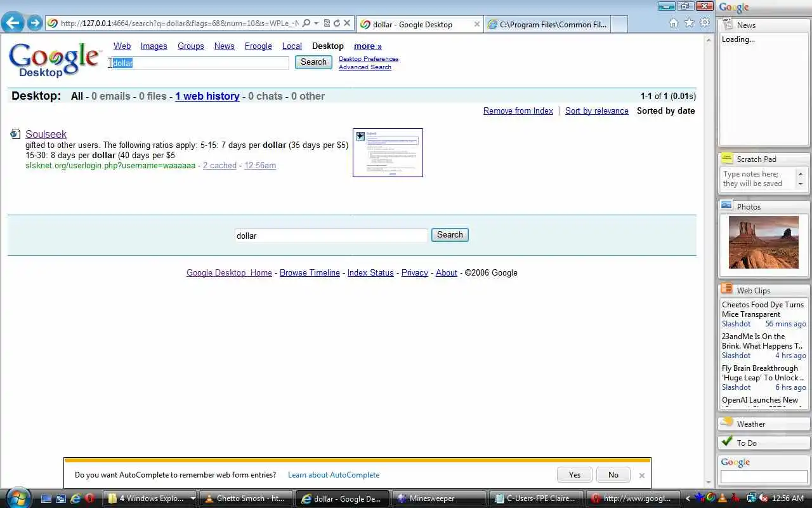The height and width of the screenshot is (508, 812).
Task: Open the Privacy link
Action: tap(415, 272)
